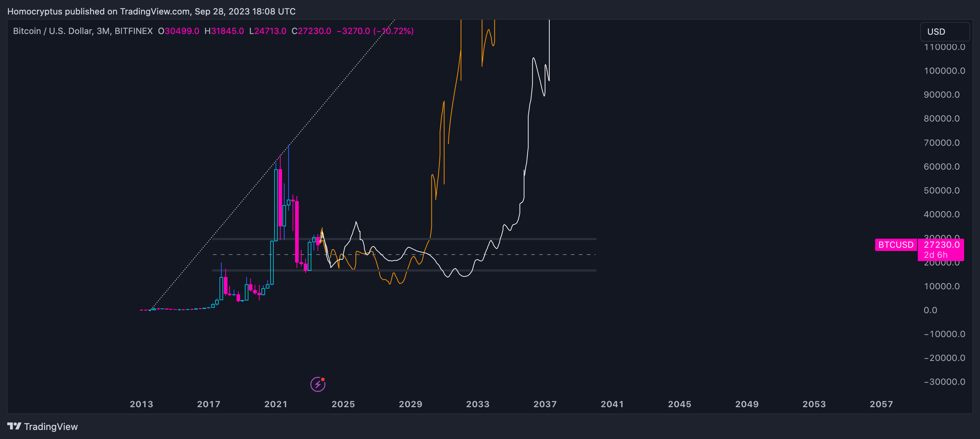Click the TradingView wordmark text
This screenshot has height=439, width=980.
tap(51, 426)
